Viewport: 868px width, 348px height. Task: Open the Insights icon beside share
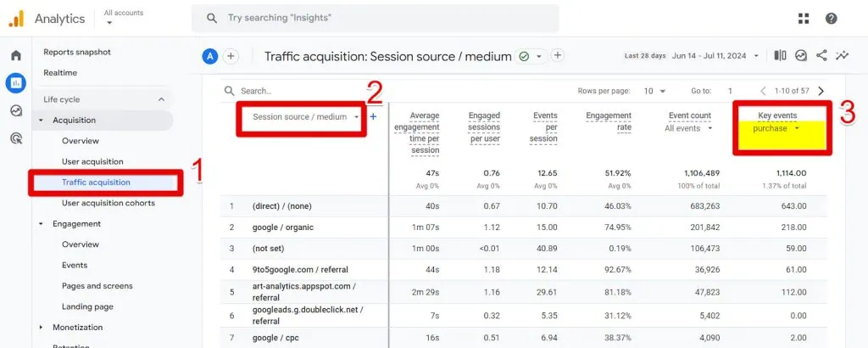click(x=801, y=55)
